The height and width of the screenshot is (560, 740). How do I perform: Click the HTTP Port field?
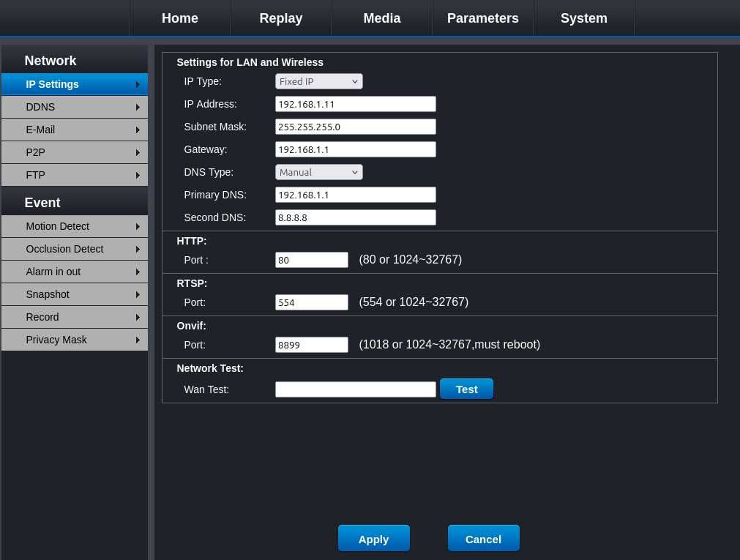pos(312,260)
